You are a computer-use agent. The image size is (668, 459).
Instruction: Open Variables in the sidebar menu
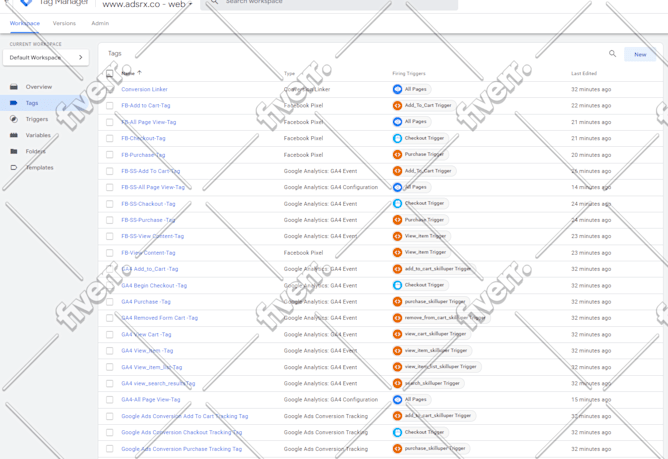coord(38,135)
